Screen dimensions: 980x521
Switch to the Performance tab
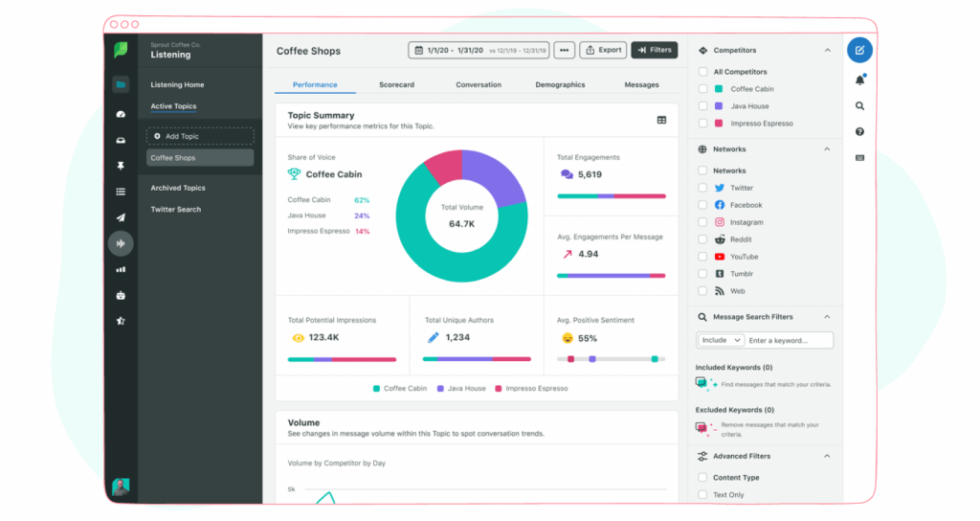[x=315, y=85]
